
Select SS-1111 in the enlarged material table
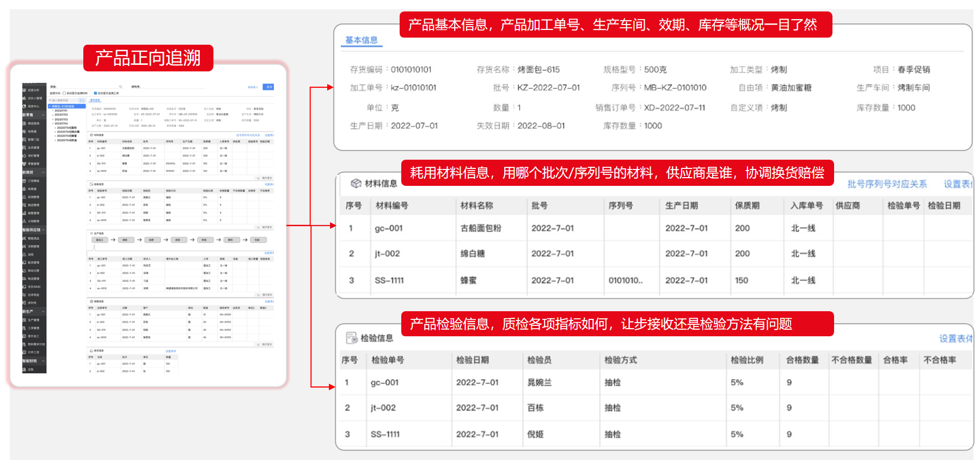(x=389, y=280)
